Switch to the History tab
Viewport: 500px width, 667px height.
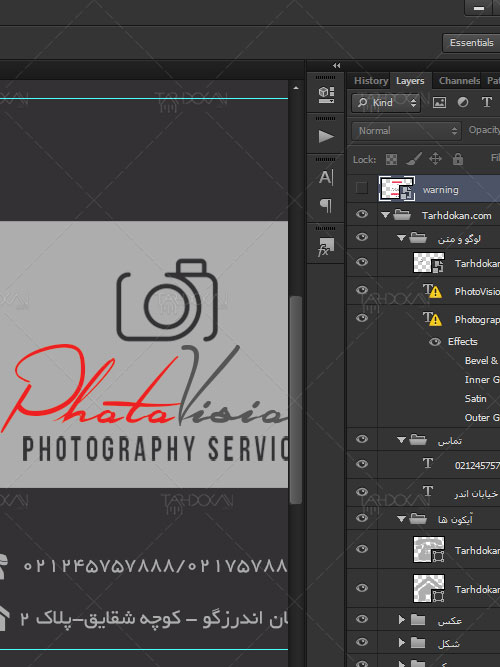371,81
